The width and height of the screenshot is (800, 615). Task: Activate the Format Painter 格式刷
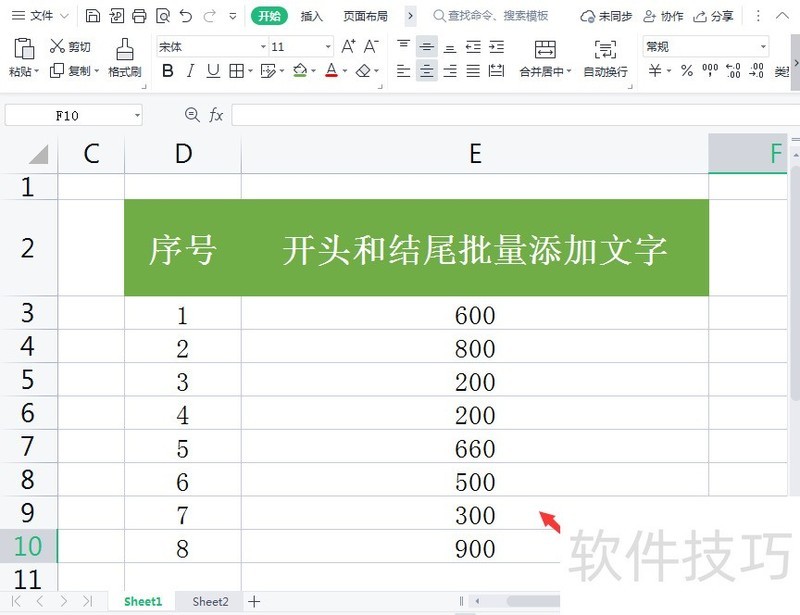coord(125,58)
